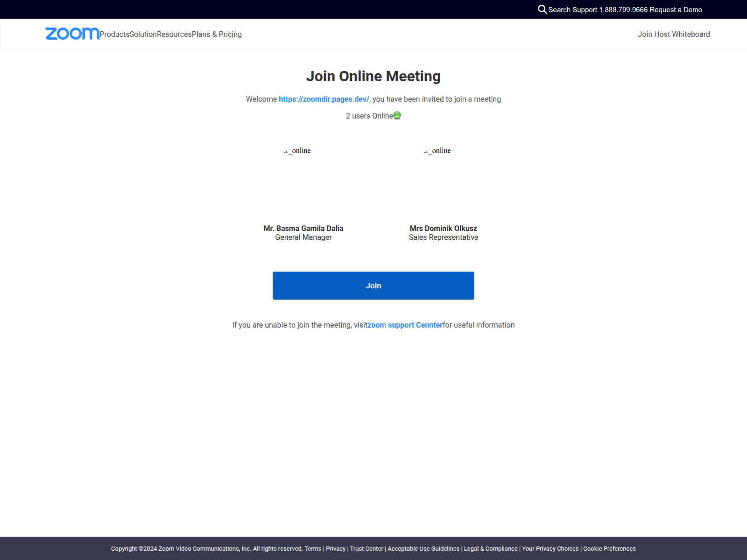Click the Zoom logo
Viewport: 747px width, 560px height.
[72, 34]
